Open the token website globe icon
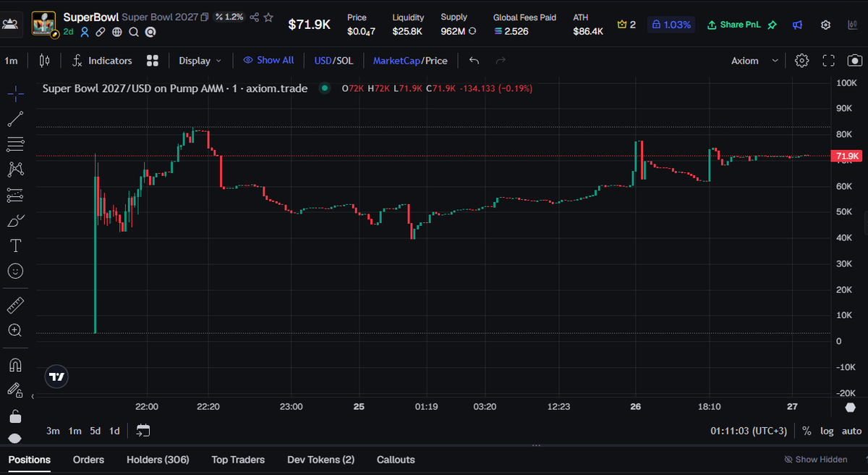 click(117, 32)
